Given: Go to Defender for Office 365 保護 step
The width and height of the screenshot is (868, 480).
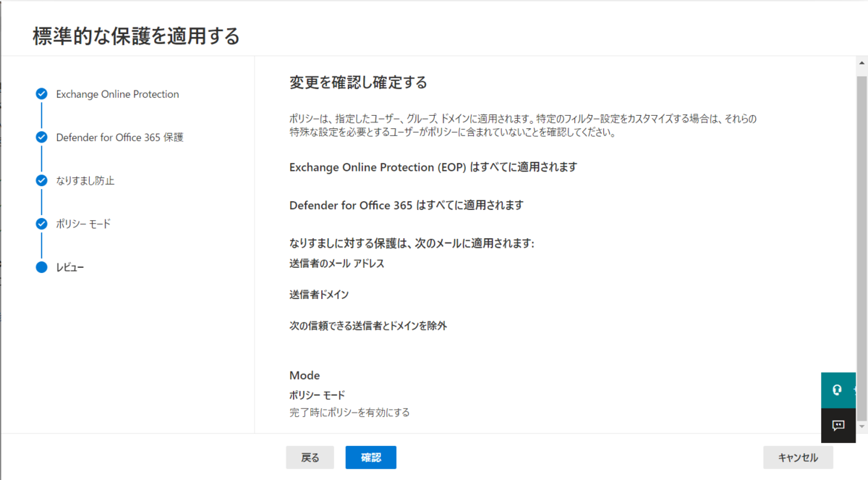Looking at the screenshot, I should point(120,138).
